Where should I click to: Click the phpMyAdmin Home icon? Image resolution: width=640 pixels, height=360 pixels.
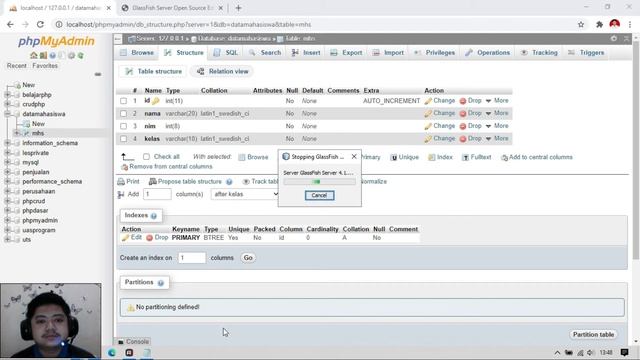point(33,56)
